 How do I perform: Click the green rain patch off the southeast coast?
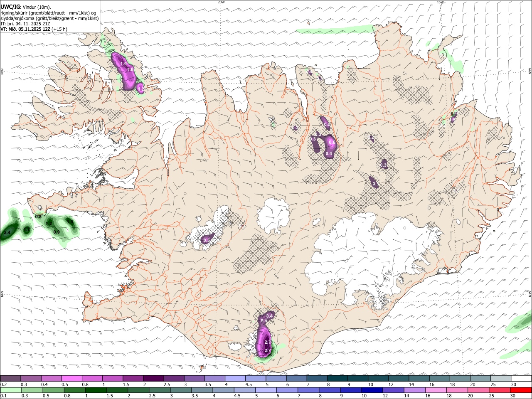click(520, 323)
